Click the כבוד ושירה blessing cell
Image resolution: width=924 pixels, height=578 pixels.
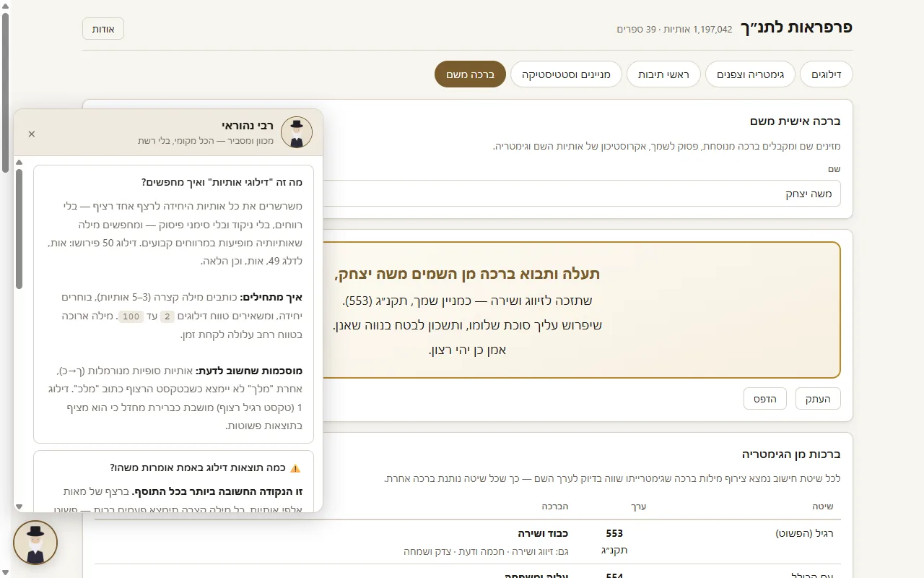tap(543, 533)
